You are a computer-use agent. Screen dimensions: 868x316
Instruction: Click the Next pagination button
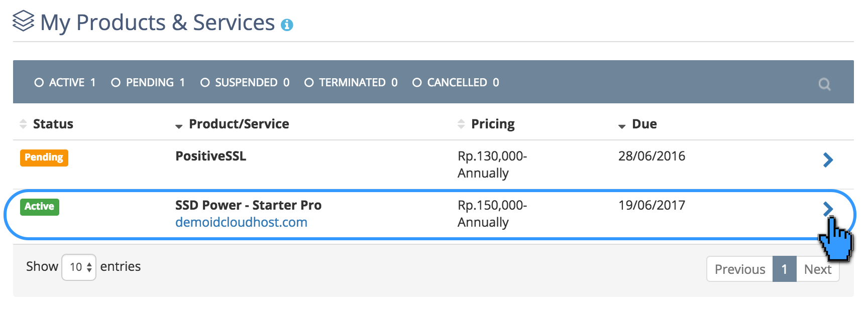click(818, 269)
